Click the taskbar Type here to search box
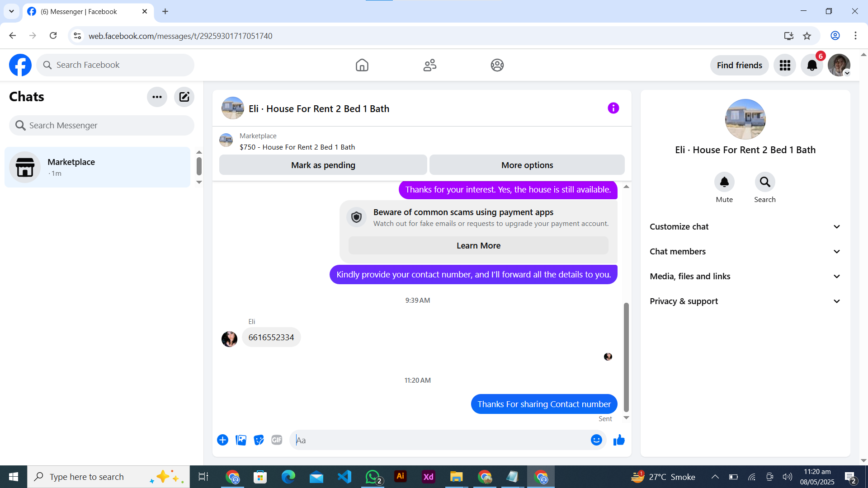The width and height of the screenshot is (868, 488). point(108,477)
